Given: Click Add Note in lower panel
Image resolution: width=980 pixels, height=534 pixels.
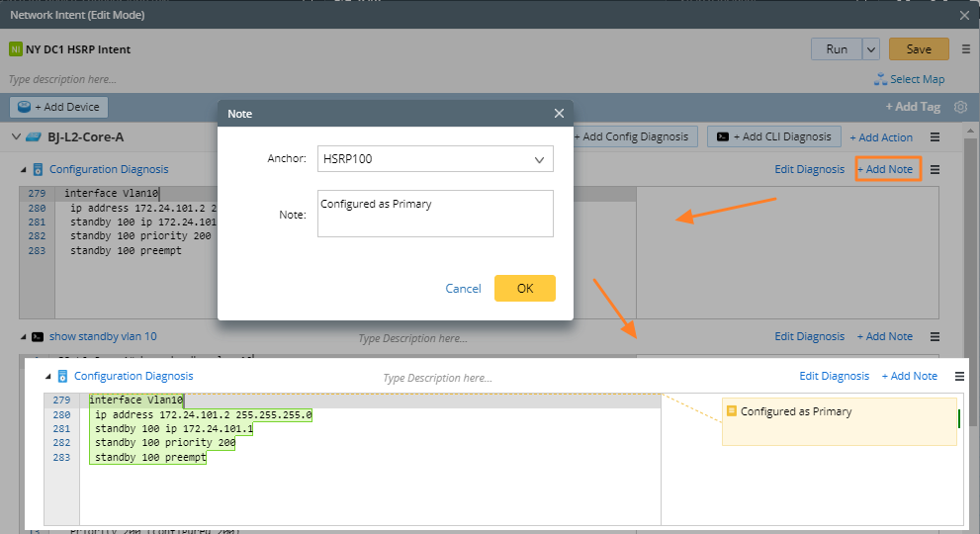Looking at the screenshot, I should 910,376.
